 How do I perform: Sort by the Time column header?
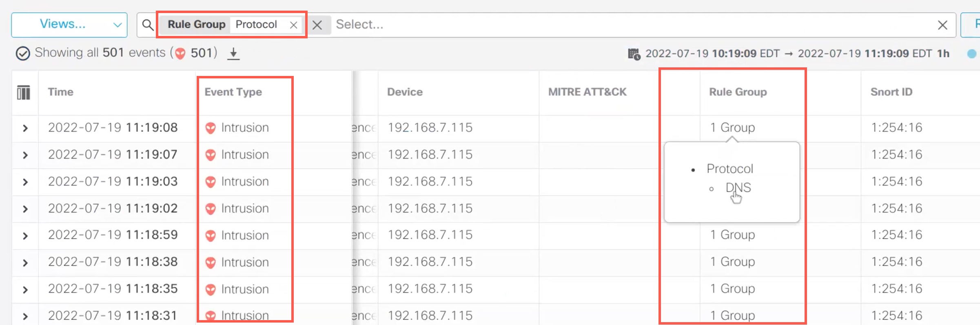coord(61,92)
